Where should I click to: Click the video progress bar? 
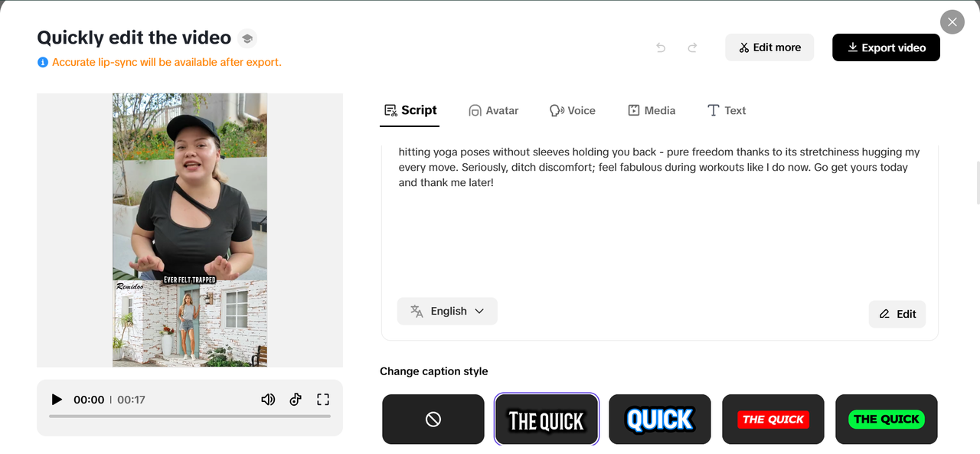[x=190, y=416]
